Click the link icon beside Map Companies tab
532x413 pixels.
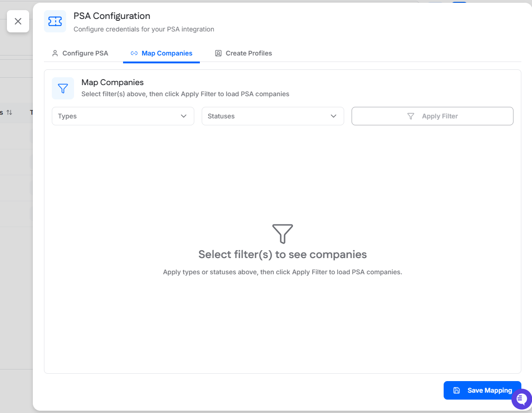pyautogui.click(x=134, y=53)
